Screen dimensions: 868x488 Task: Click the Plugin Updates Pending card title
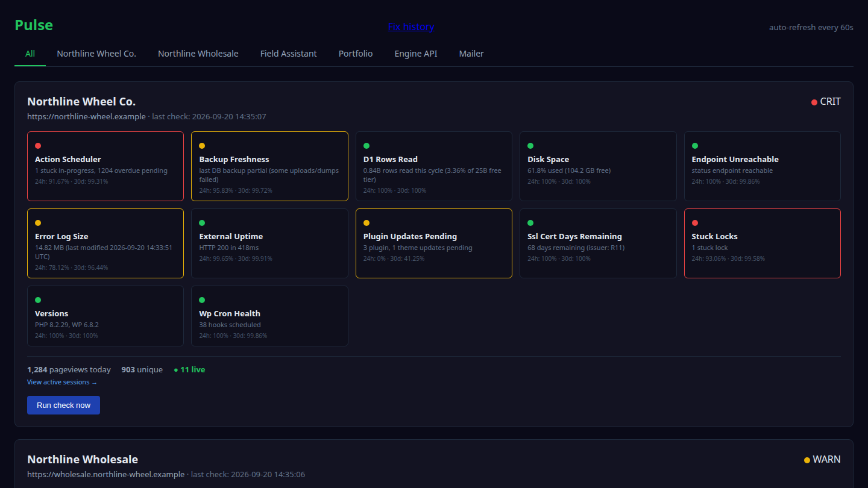(410, 236)
